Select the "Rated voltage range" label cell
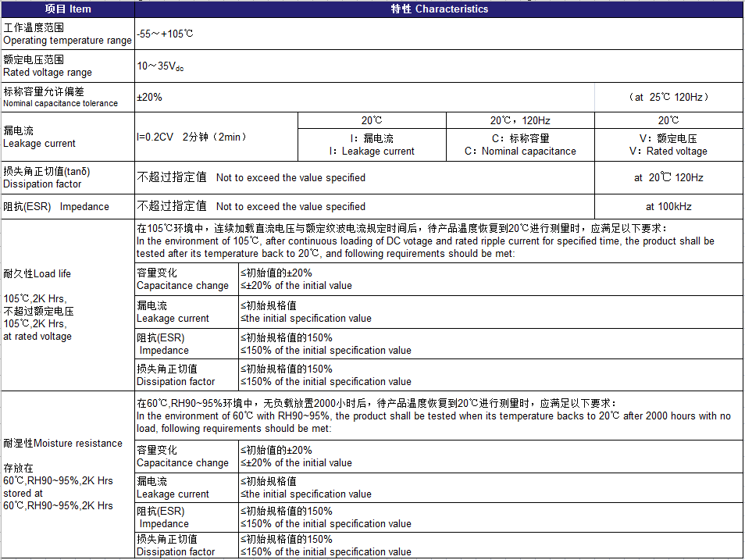This screenshot has height=560, width=745. click(x=48, y=66)
